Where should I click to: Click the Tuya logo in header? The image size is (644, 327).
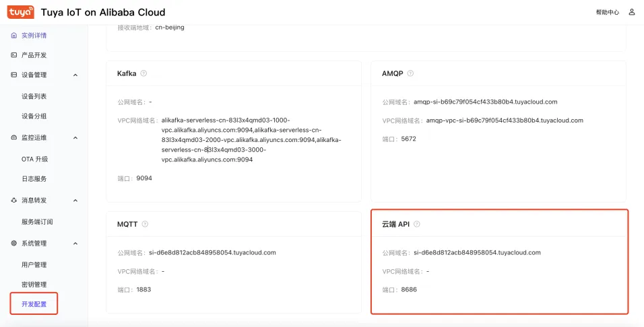(20, 12)
